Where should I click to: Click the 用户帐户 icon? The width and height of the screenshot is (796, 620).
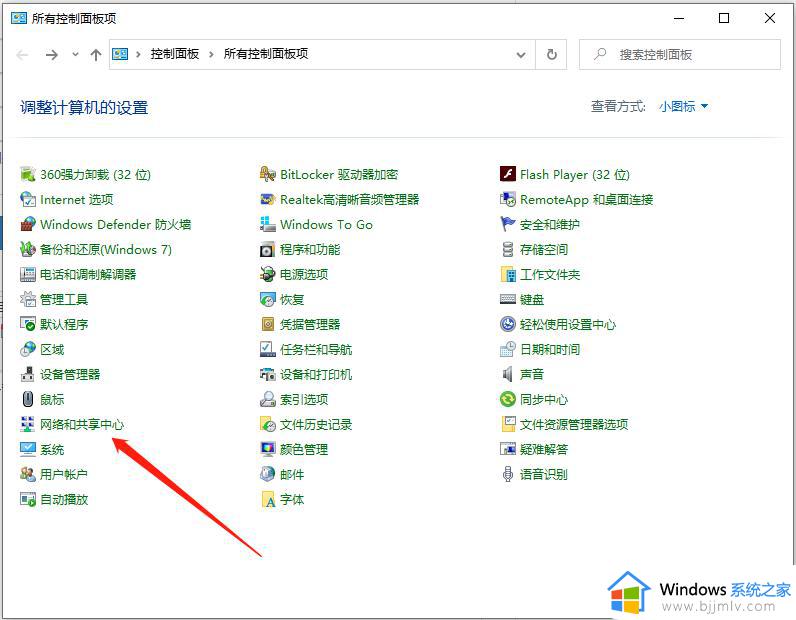click(x=27, y=474)
